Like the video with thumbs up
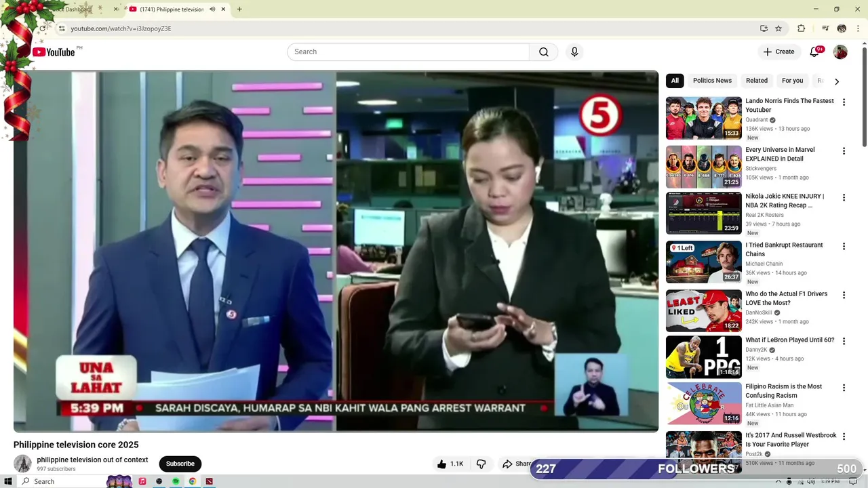Image resolution: width=868 pixels, height=488 pixels. (450, 464)
